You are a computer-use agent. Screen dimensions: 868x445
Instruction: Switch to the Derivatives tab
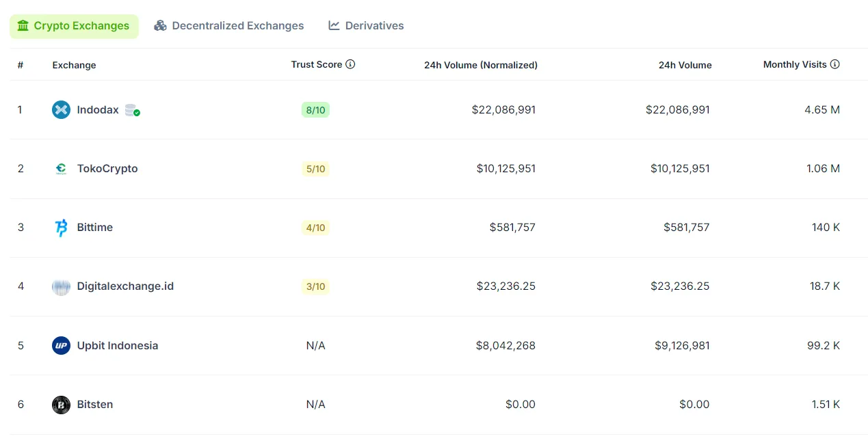tap(366, 26)
